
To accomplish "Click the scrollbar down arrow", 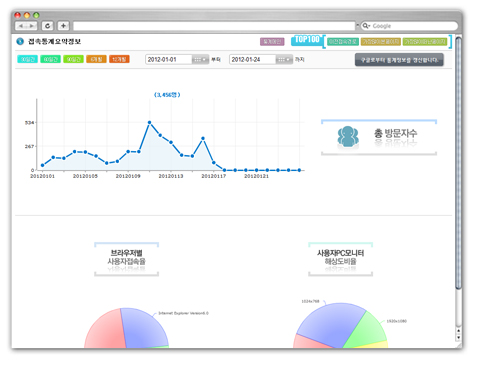I will (x=459, y=337).
